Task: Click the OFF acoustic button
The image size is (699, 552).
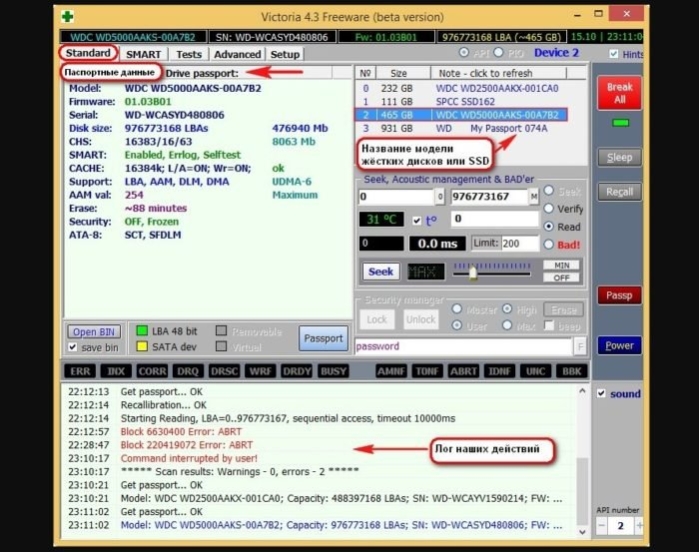Action: point(561,278)
